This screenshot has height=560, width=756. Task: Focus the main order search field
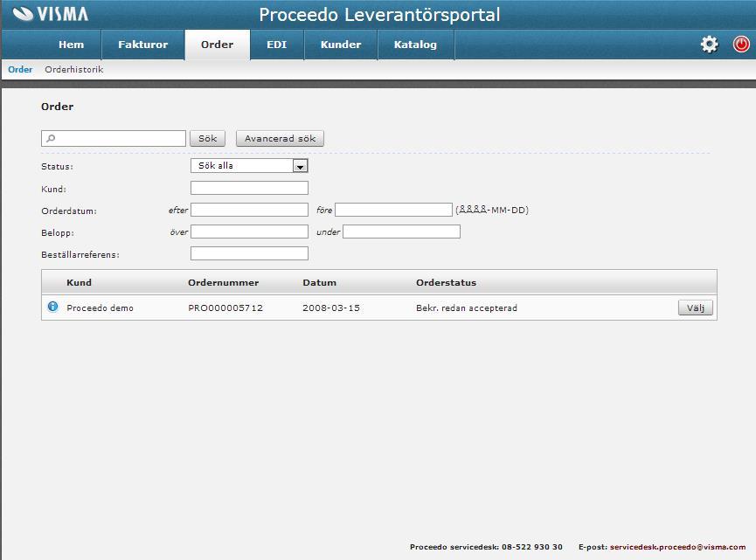pos(114,138)
